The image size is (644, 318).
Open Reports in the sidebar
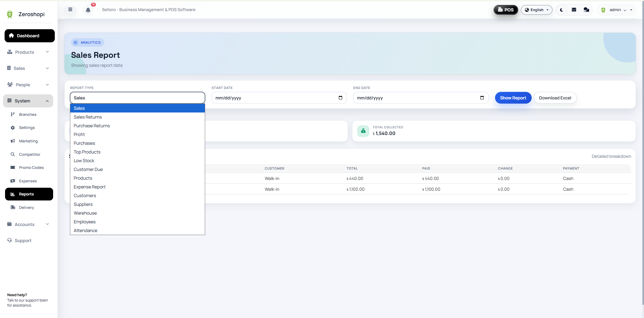pyautogui.click(x=29, y=194)
